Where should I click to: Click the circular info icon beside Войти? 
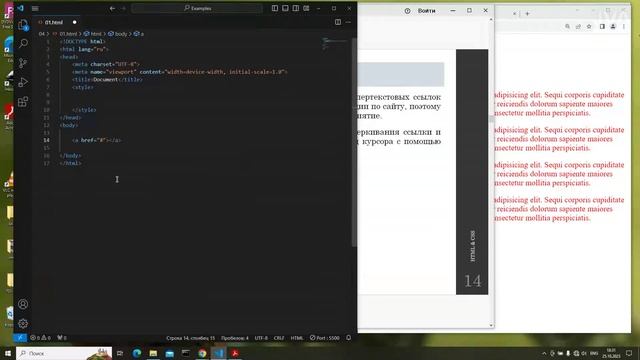[407, 11]
